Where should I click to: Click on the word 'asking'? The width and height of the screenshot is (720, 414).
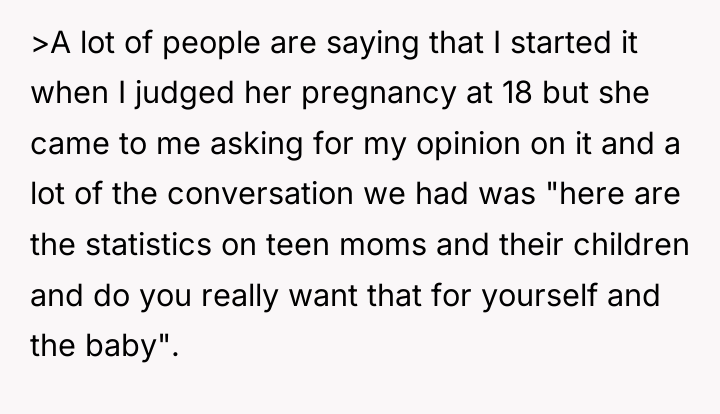point(257,143)
